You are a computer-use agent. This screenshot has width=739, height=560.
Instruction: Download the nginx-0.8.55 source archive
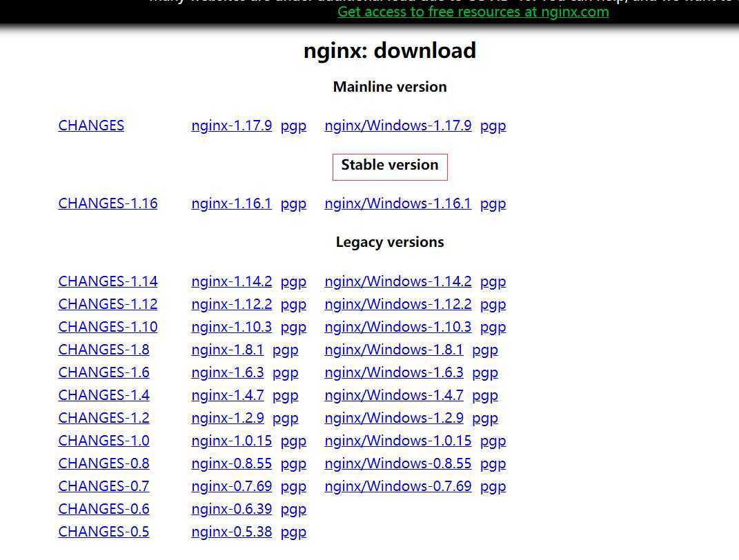(x=231, y=463)
